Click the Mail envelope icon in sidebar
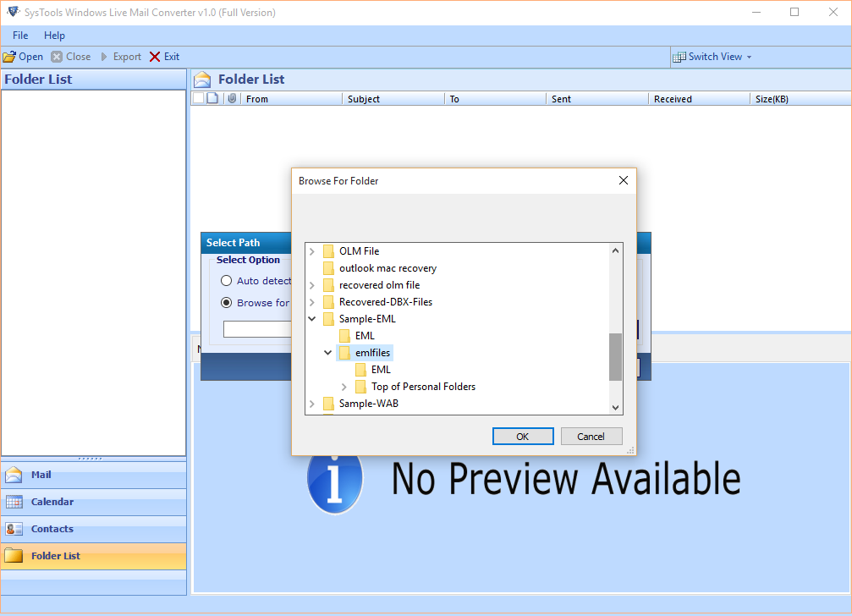Image resolution: width=852 pixels, height=616 pixels. pos(14,475)
